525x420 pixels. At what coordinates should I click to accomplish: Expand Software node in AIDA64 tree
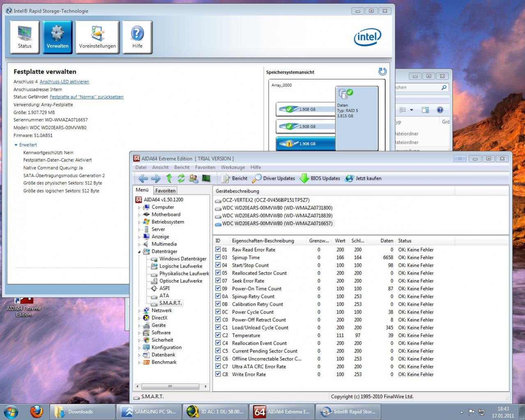[x=139, y=333]
